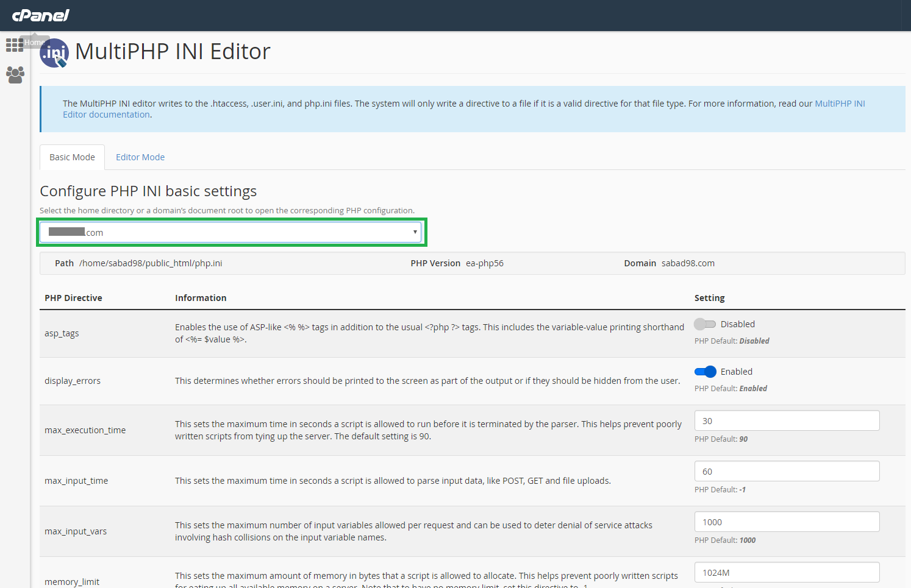The height and width of the screenshot is (588, 911).
Task: Click the MultiPHP INI Editor .ini icon
Action: click(x=54, y=53)
